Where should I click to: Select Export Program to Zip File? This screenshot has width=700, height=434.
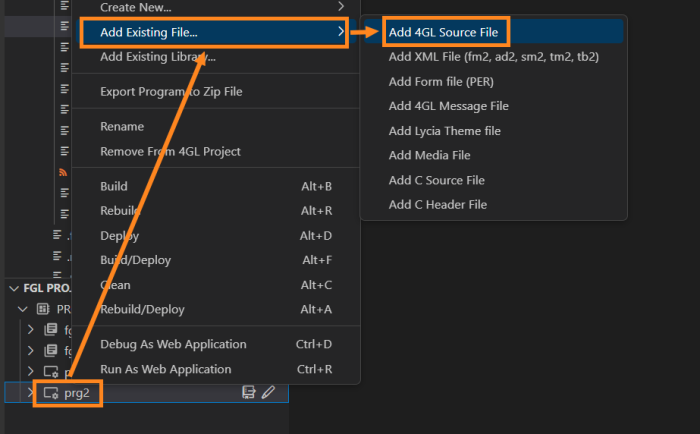coord(171,92)
